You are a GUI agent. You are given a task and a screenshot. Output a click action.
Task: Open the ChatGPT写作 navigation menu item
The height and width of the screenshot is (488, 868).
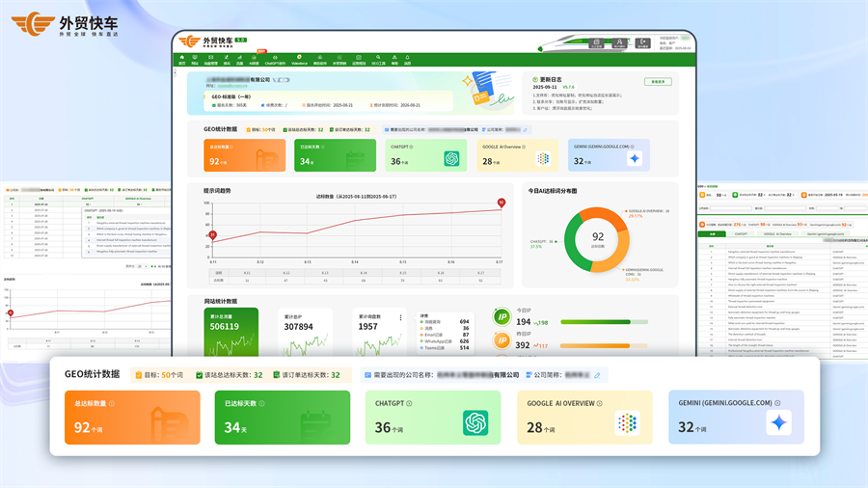click(x=276, y=62)
